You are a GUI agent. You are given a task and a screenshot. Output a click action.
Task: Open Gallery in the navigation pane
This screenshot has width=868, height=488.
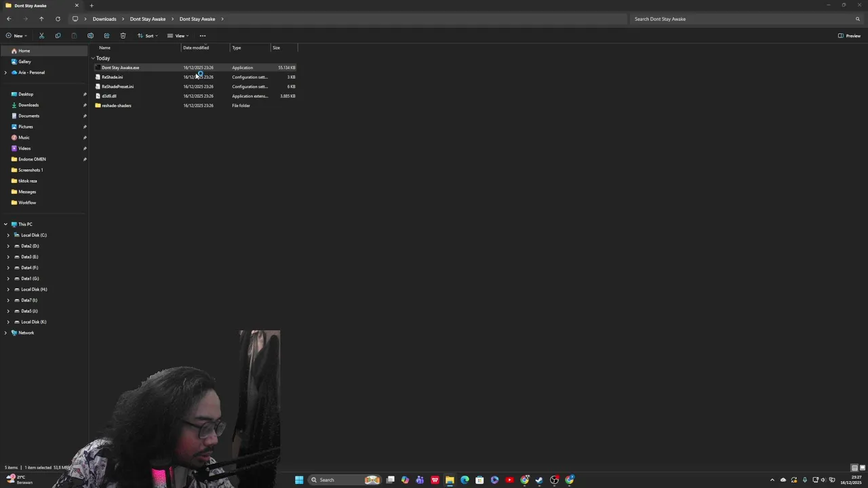coord(24,62)
